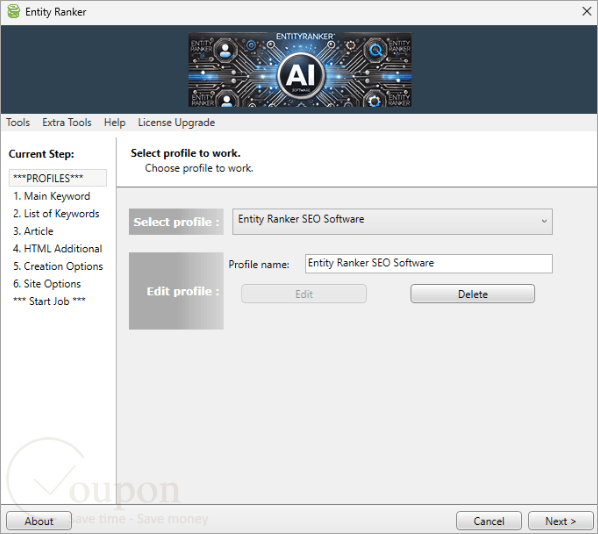Click into the Profile name text field
This screenshot has width=598, height=534.
[x=429, y=264]
